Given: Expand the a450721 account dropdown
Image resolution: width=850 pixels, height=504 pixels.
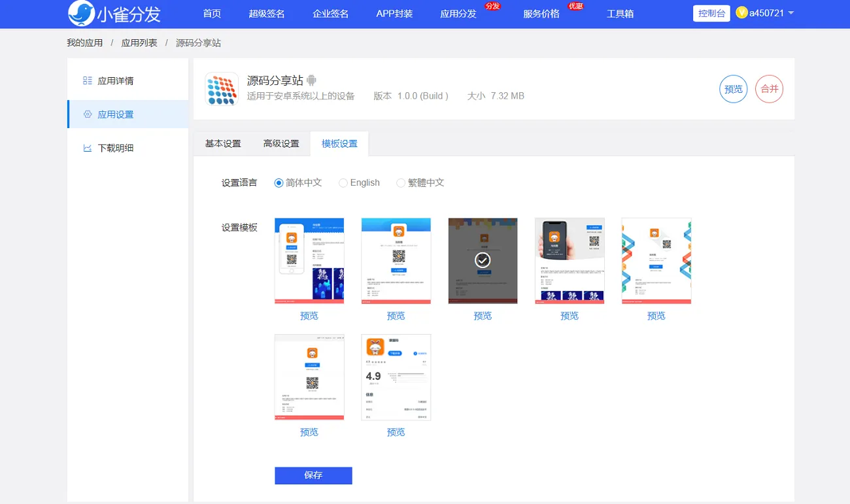Looking at the screenshot, I should (x=791, y=13).
